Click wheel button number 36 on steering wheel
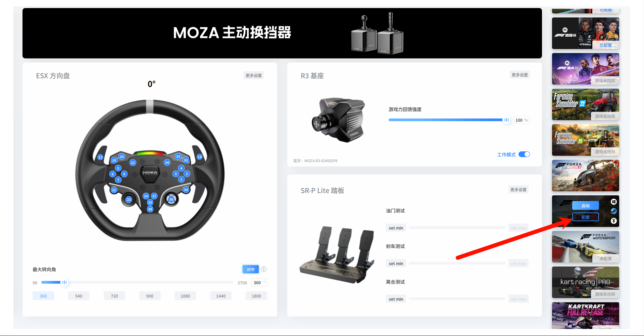The image size is (644, 336). pos(171,199)
